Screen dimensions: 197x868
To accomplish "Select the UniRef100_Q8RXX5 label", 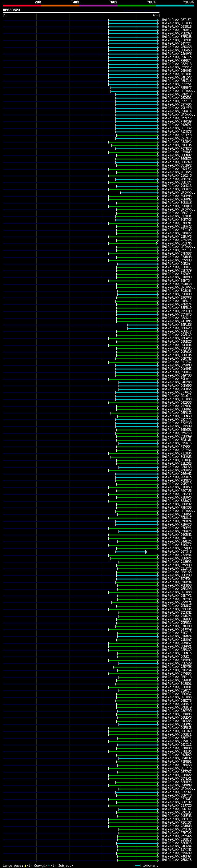I will [177, 47].
